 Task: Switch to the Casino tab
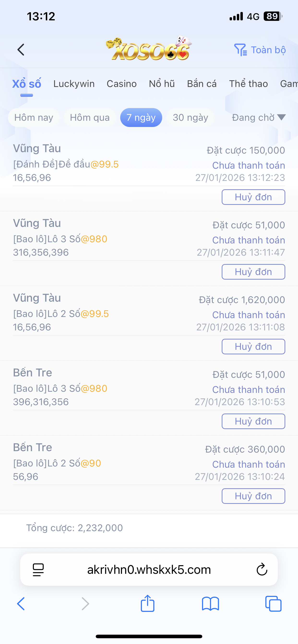122,84
